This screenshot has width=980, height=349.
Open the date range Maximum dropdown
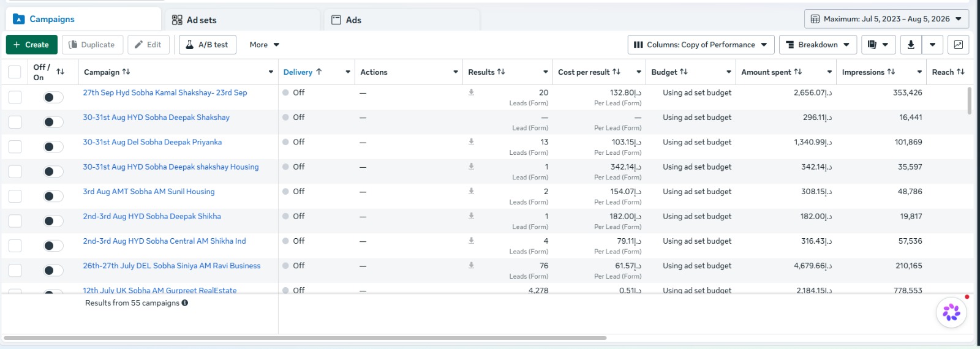click(x=886, y=19)
